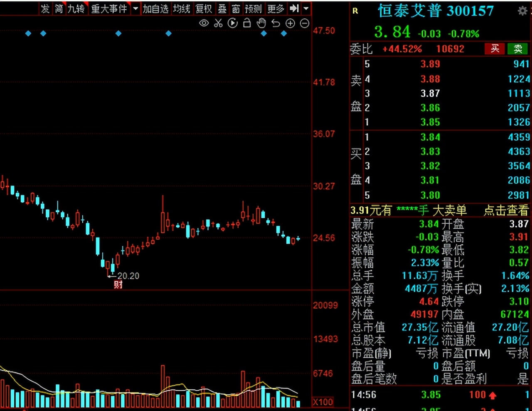Open the 点击查看 link
532x411 pixels.
(x=506, y=210)
